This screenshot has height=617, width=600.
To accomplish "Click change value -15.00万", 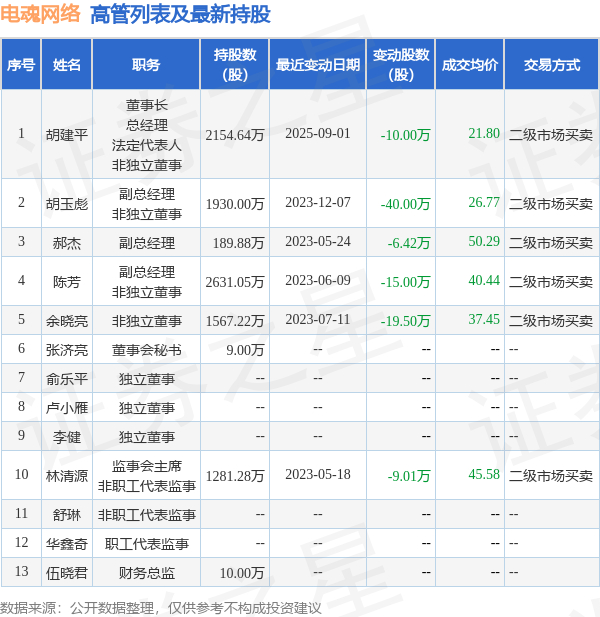I will point(405,282).
